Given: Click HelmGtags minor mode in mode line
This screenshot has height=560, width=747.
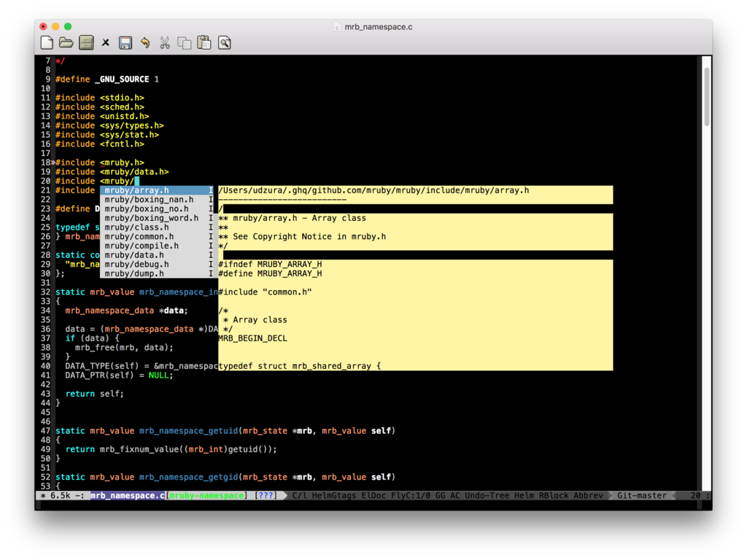Looking at the screenshot, I should click(334, 496).
